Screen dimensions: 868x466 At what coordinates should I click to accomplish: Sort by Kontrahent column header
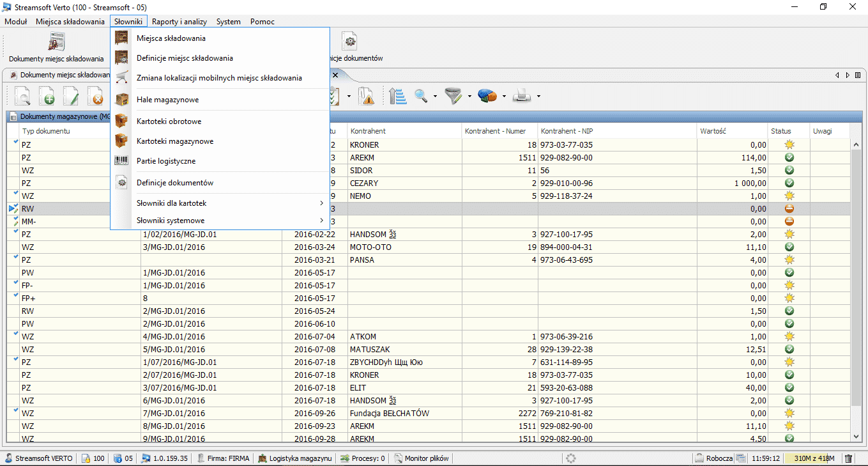point(404,131)
